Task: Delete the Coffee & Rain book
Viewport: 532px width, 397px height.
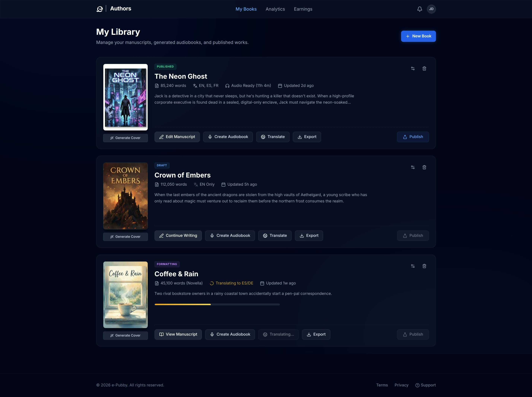Action: click(x=425, y=266)
